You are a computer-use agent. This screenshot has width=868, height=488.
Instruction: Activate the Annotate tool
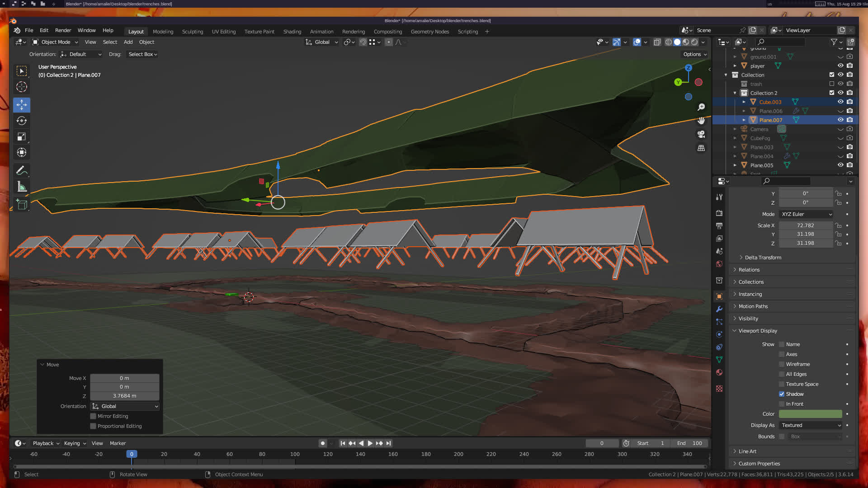tap(21, 171)
